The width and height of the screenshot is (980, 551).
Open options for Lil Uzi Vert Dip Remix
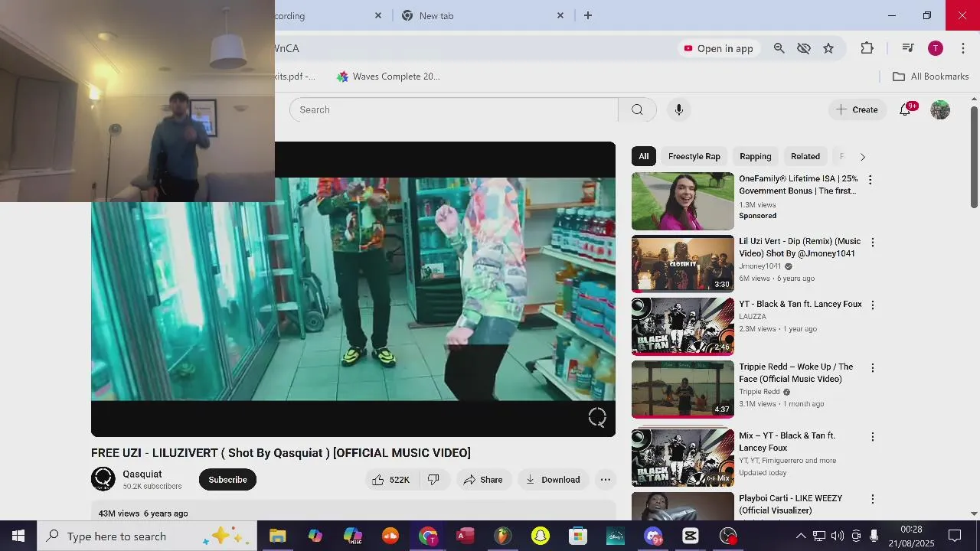pos(872,243)
